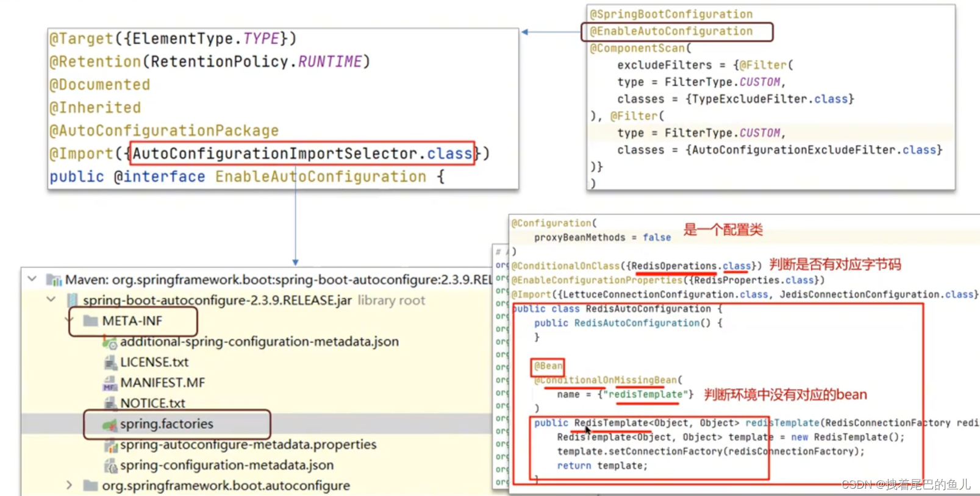Click RedisProperties.class in @EnableConfigurationProperties

[x=753, y=280]
